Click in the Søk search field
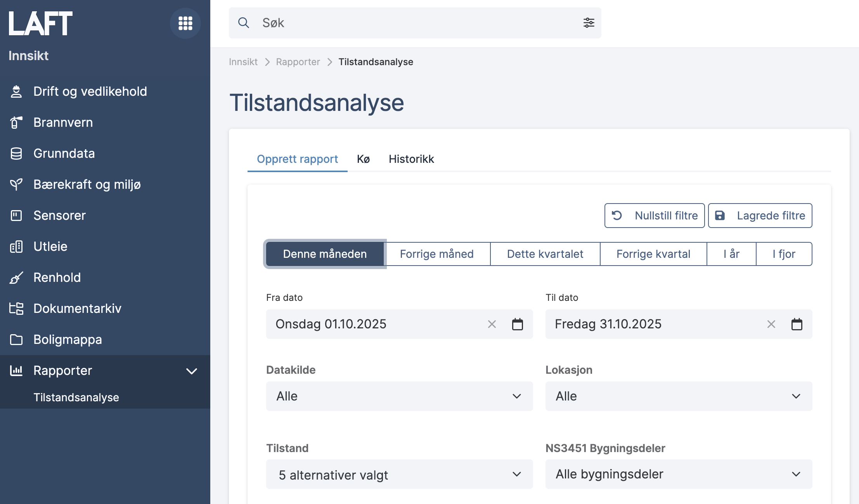This screenshot has height=504, width=859. tap(415, 23)
